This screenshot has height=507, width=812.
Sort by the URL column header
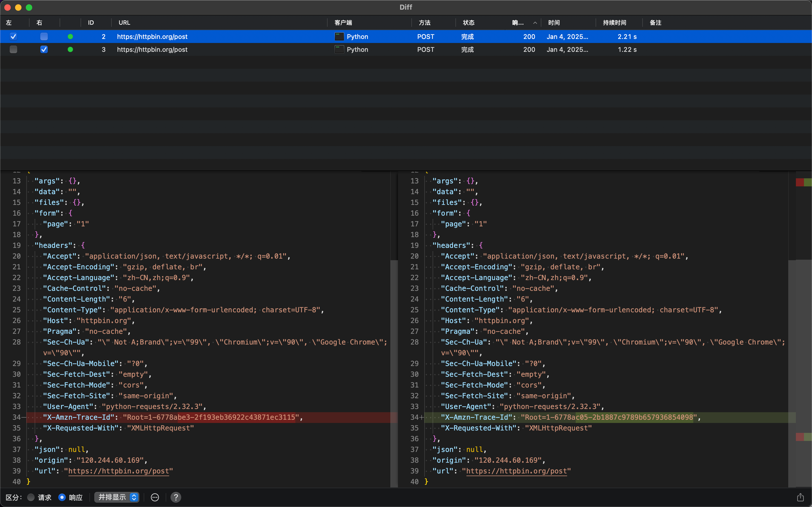(x=124, y=23)
